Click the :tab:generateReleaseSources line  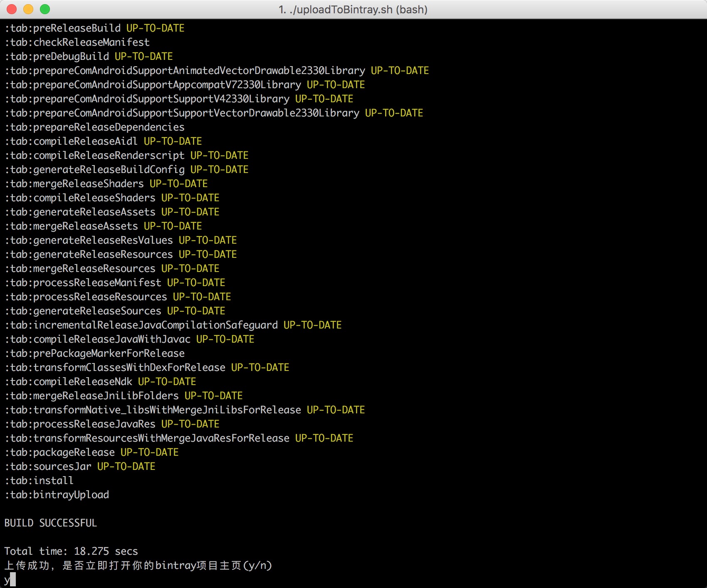pos(115,311)
